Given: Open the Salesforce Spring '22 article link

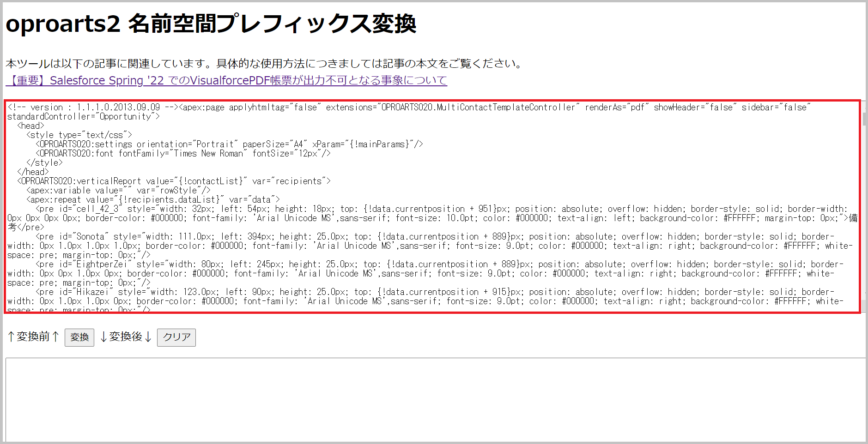Looking at the screenshot, I should pyautogui.click(x=226, y=80).
